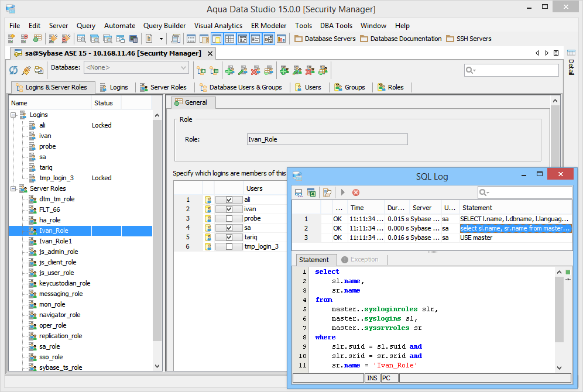This screenshot has width=583, height=392.
Task: Click the left tree vertical scrollbar
Action: (x=157, y=234)
